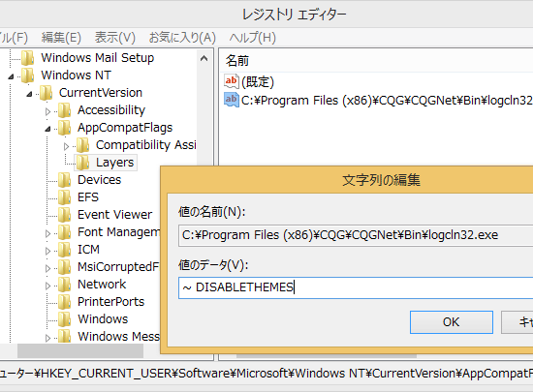
Task: Click the Network folder icon
Action: (64, 285)
